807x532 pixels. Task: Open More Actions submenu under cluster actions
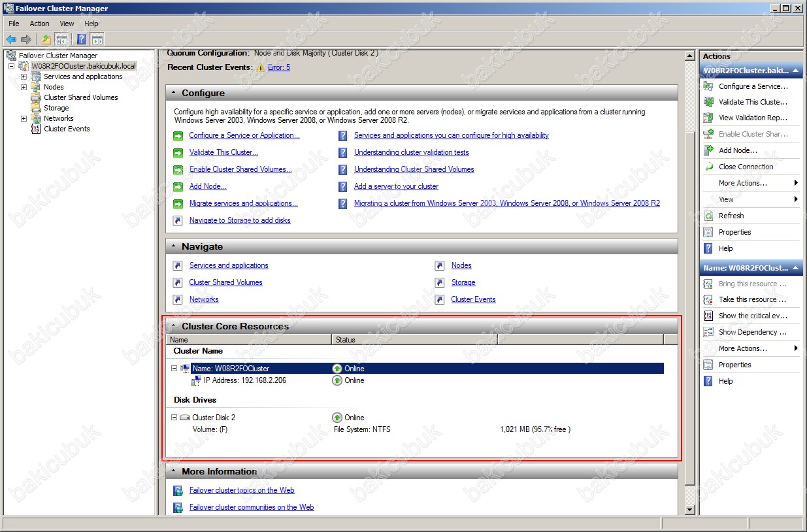[751, 183]
